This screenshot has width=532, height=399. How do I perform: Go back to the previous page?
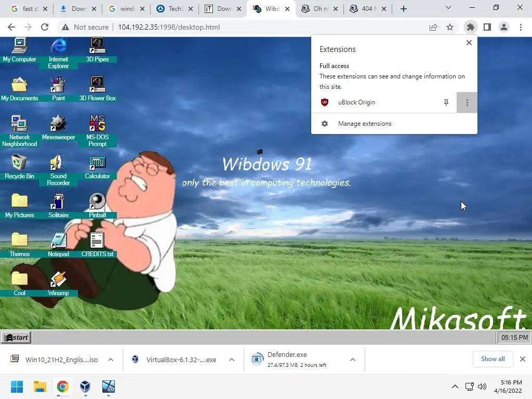click(11, 27)
